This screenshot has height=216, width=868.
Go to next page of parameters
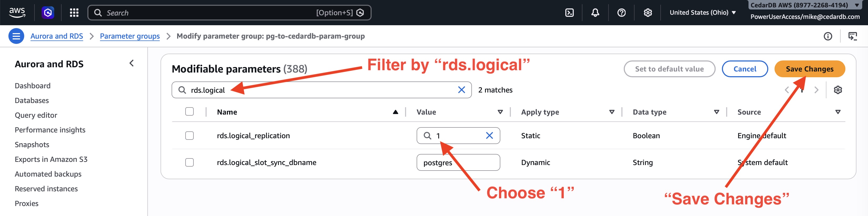coord(816,90)
